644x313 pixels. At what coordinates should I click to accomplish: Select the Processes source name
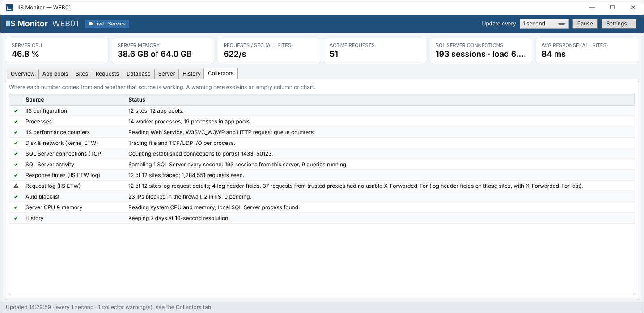tap(38, 122)
